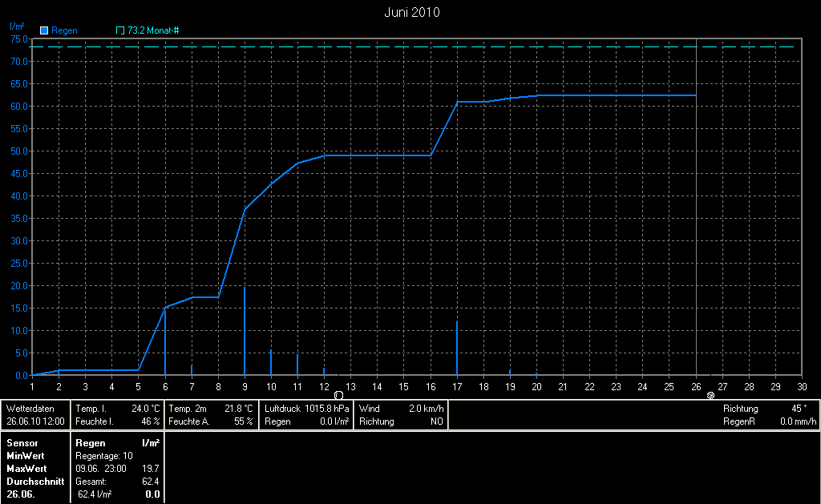Click the Temp. 2m 21.8 °C reading

(211, 409)
